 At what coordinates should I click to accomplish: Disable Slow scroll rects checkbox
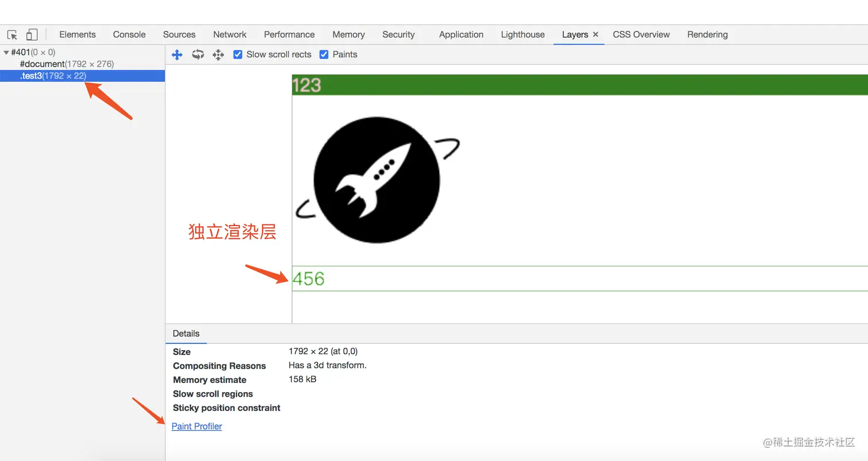(238, 55)
